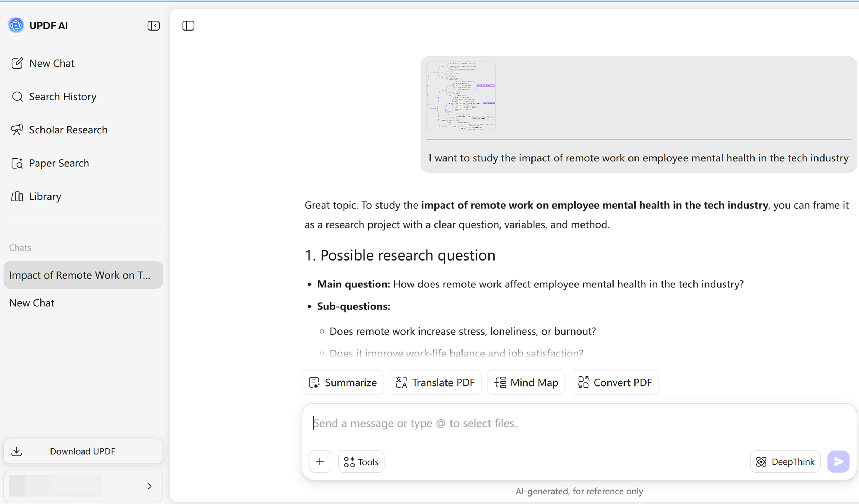Click the '1. Possible research question' heading
Image resolution: width=859 pixels, height=504 pixels.
click(x=400, y=255)
